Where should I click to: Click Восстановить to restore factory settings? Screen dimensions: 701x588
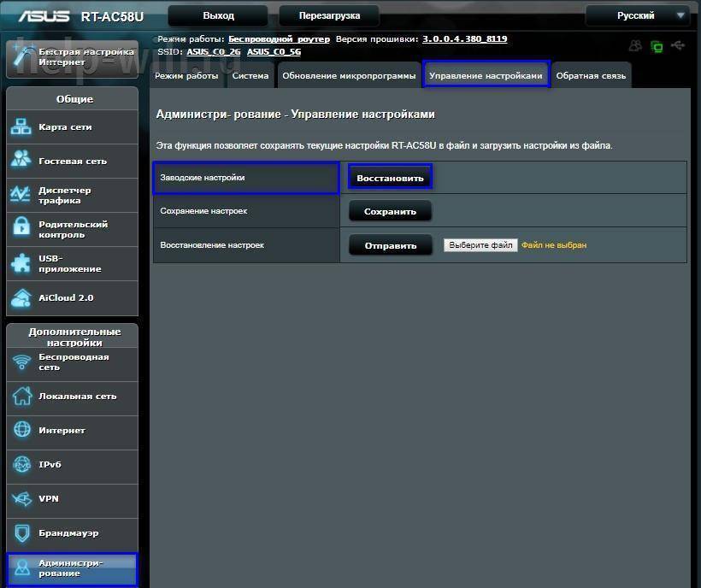point(390,178)
